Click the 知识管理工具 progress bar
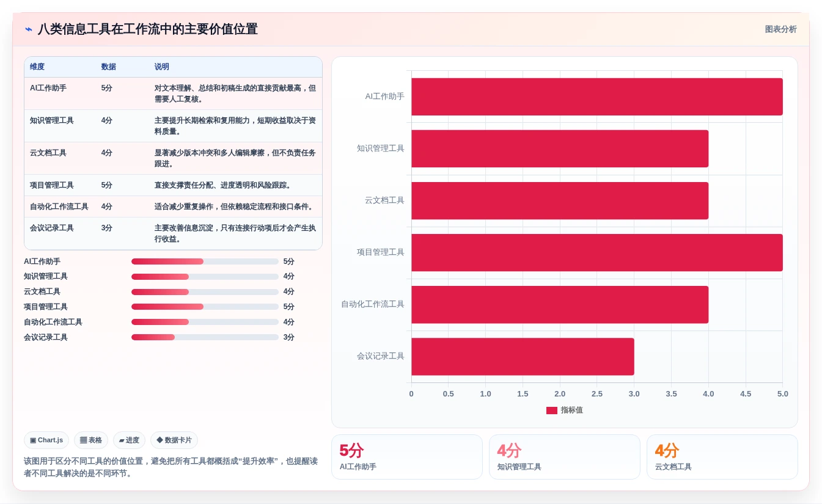Viewport: 822px width, 504px height. pos(205,277)
